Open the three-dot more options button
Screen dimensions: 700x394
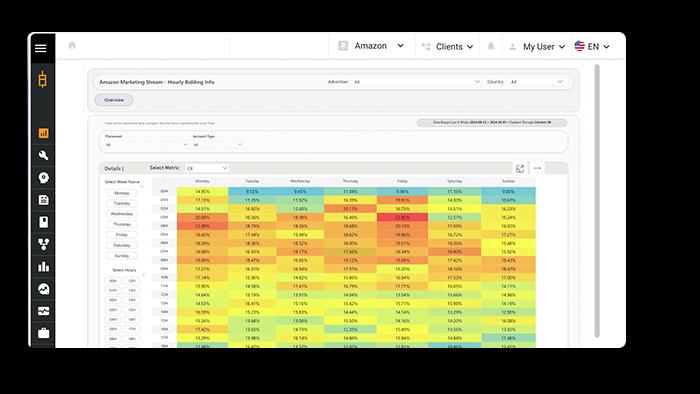(537, 168)
